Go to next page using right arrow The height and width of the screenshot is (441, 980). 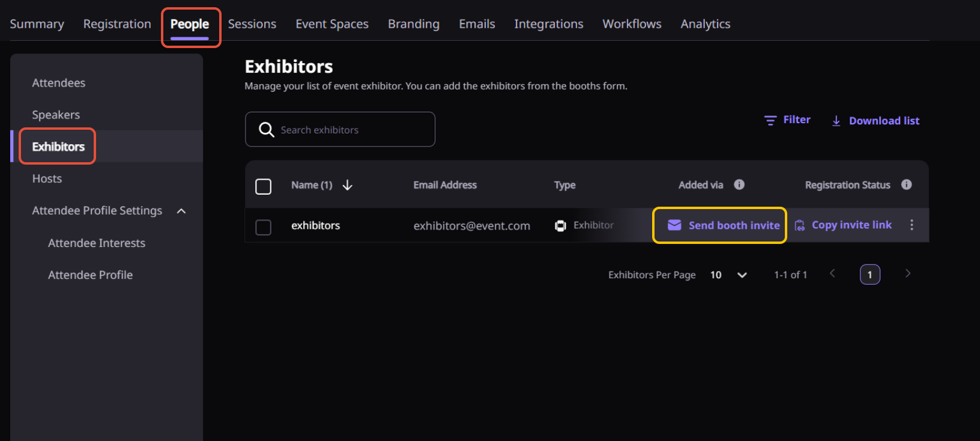point(907,274)
